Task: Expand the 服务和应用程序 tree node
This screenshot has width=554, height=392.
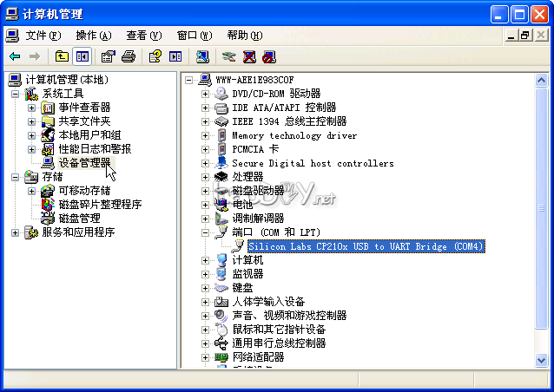Action: coord(15,232)
